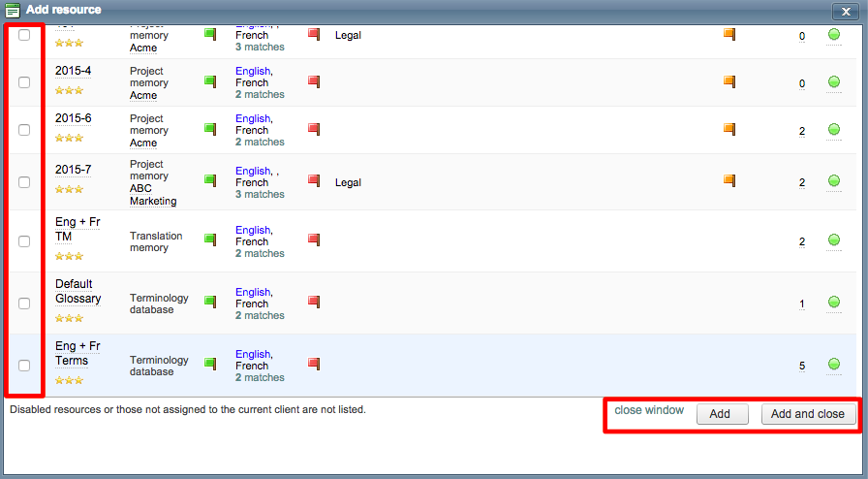This screenshot has height=479, width=868.
Task: Click Acme client link in 2015-4 row
Action: tap(143, 95)
